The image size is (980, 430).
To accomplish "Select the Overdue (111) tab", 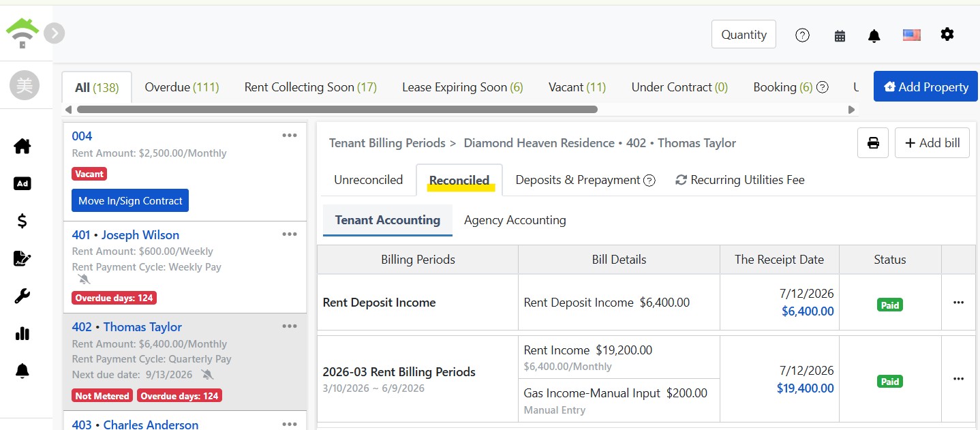I will pyautogui.click(x=182, y=87).
